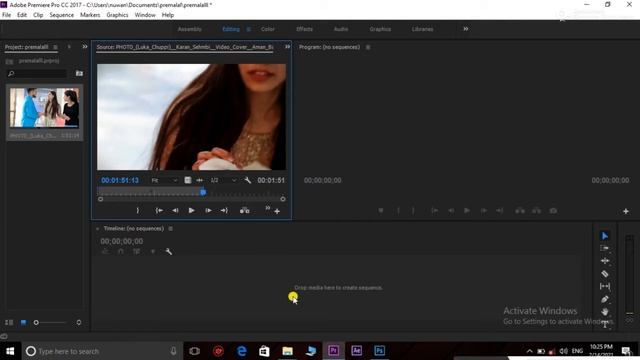Open Source panel overflow chevrons

click(287, 47)
